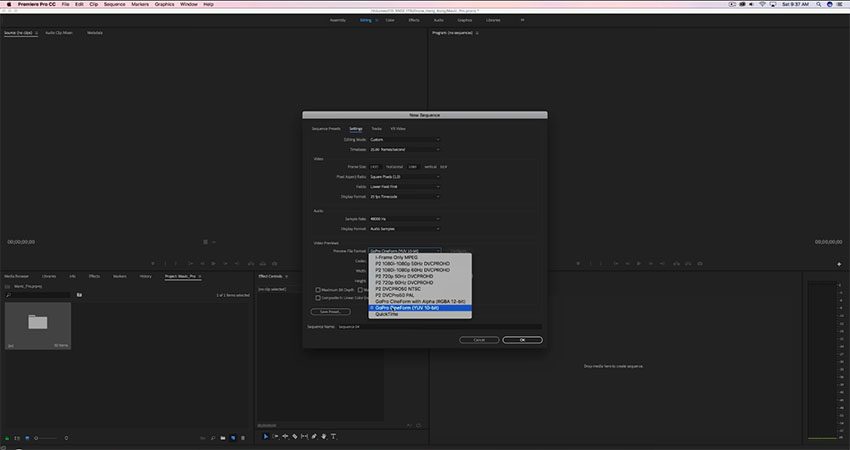The width and height of the screenshot is (850, 450).
Task: Choose P2 DVCPRO50 NTSC option
Action: [x=420, y=289]
